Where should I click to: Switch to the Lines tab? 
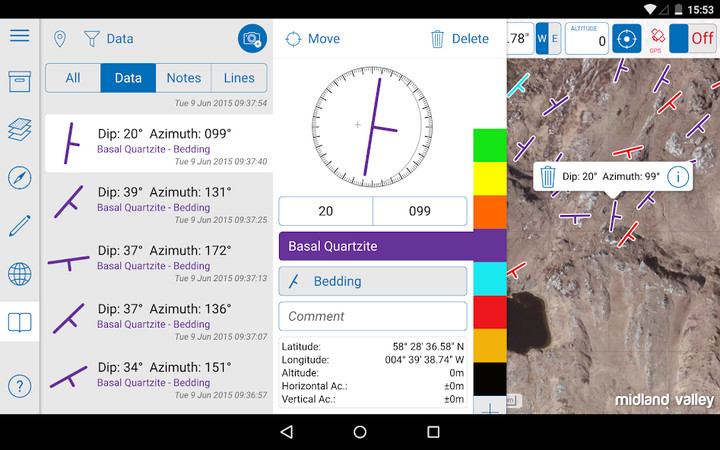[239, 78]
